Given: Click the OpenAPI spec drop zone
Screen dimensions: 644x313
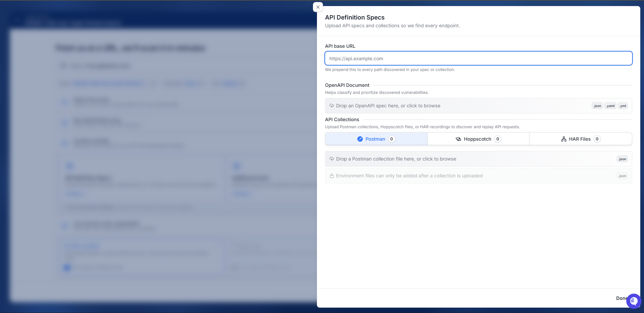Looking at the screenshot, I should pos(478,106).
